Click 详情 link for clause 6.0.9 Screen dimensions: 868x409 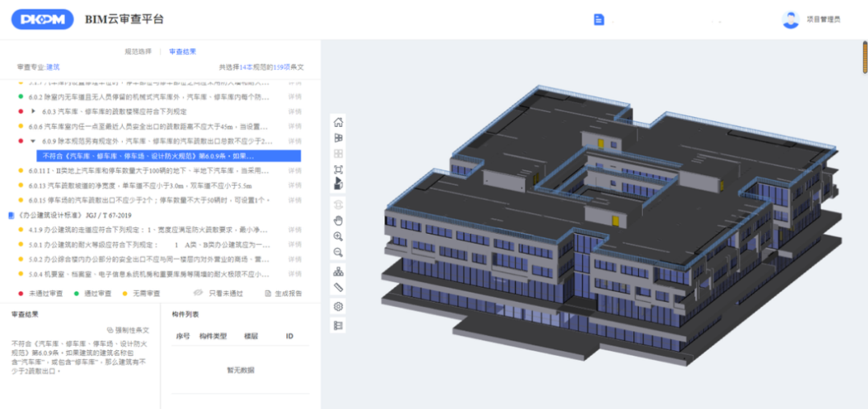point(294,141)
